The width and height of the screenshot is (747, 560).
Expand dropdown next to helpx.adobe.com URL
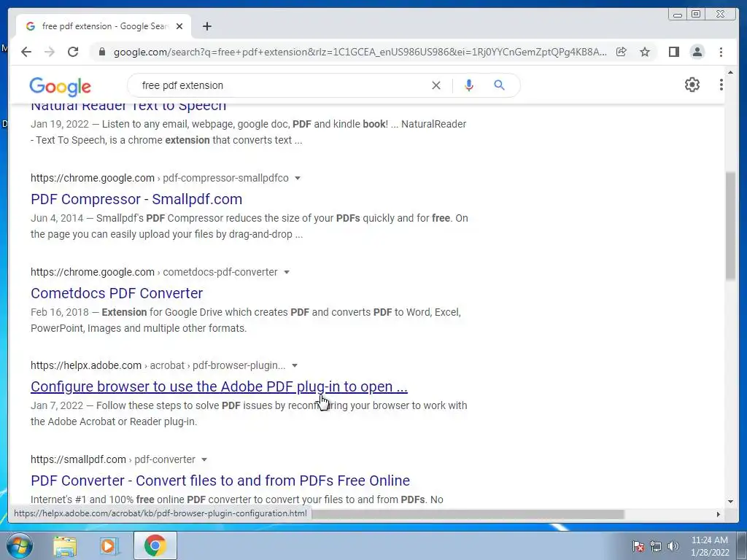pyautogui.click(x=295, y=366)
